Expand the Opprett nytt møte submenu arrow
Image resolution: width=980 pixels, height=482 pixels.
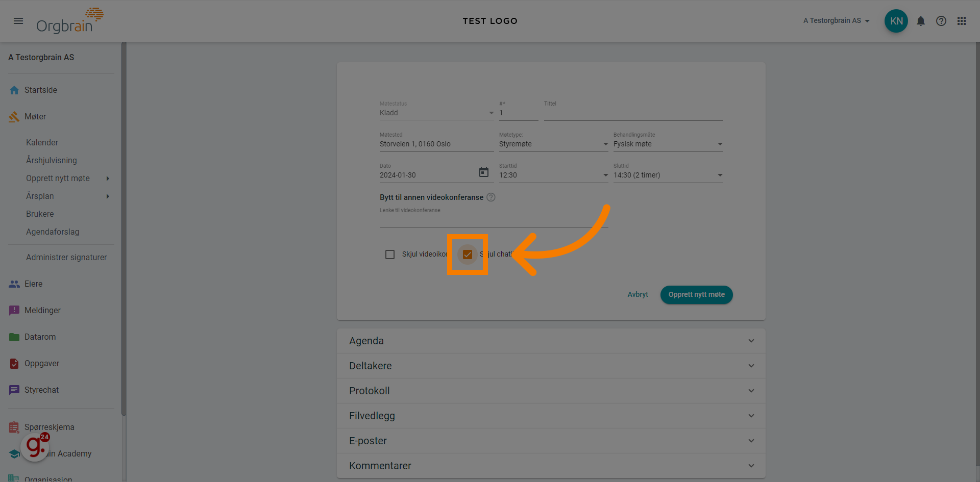coord(108,179)
